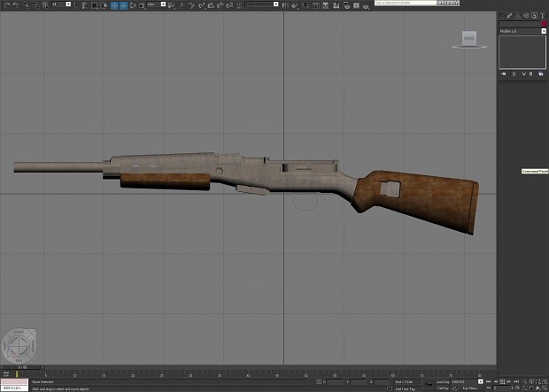
Task: Click the Redo arrow icon
Action: (16, 5)
